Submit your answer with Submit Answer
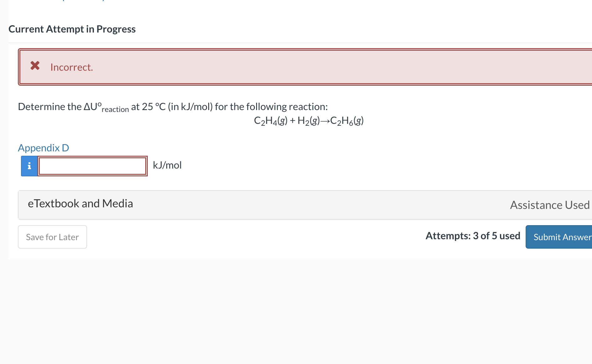The height and width of the screenshot is (364, 592). click(562, 237)
